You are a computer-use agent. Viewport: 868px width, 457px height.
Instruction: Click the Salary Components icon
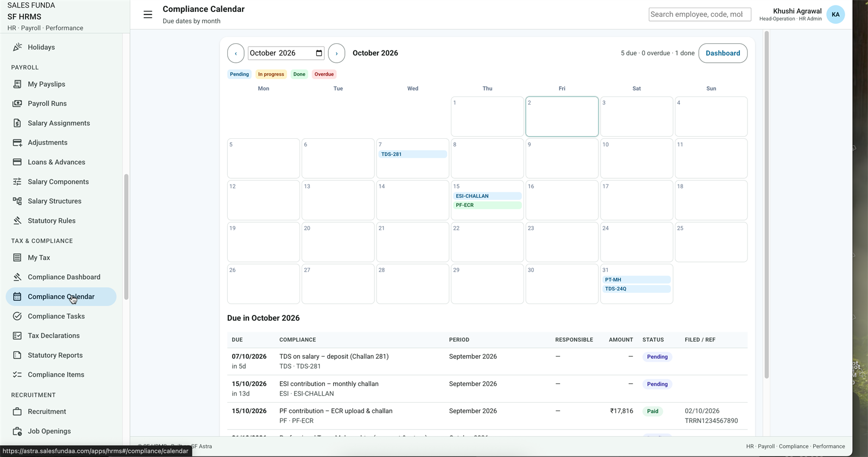point(17,182)
